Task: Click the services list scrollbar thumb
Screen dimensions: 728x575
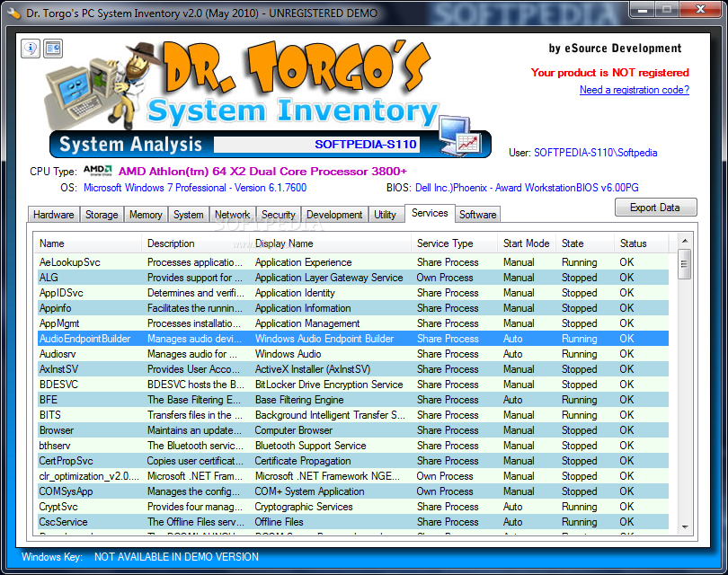Action: (684, 264)
